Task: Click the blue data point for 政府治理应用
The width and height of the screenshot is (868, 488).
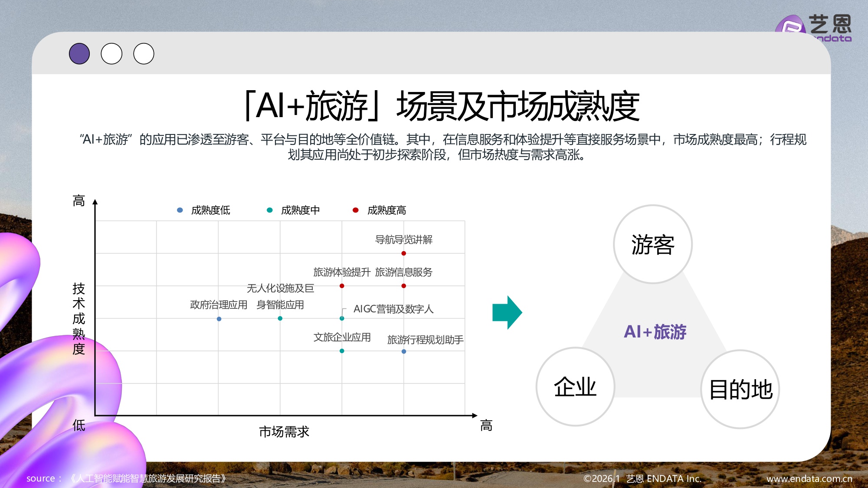Action: click(x=219, y=319)
